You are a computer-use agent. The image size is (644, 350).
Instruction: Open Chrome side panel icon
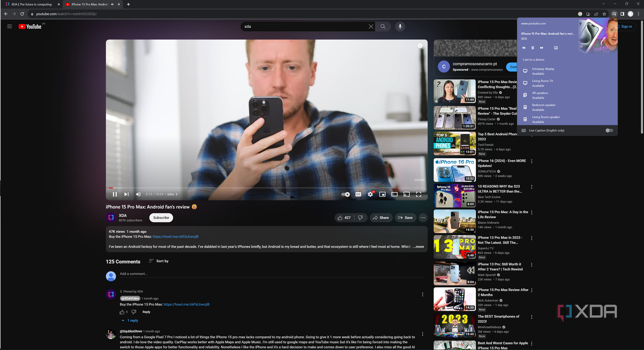622,14
